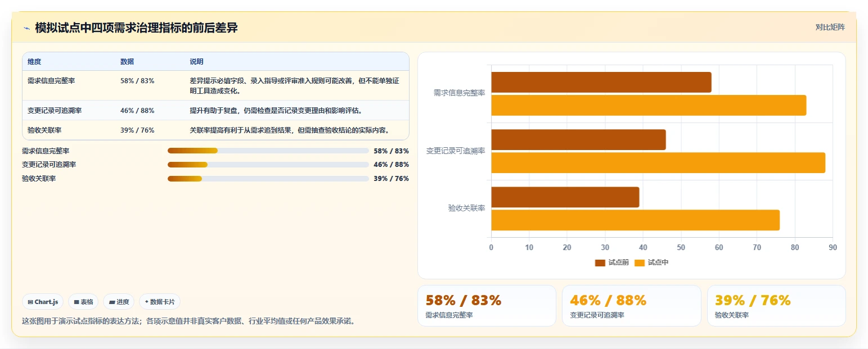
Task: Select the Chart.js chip
Action: click(x=43, y=302)
